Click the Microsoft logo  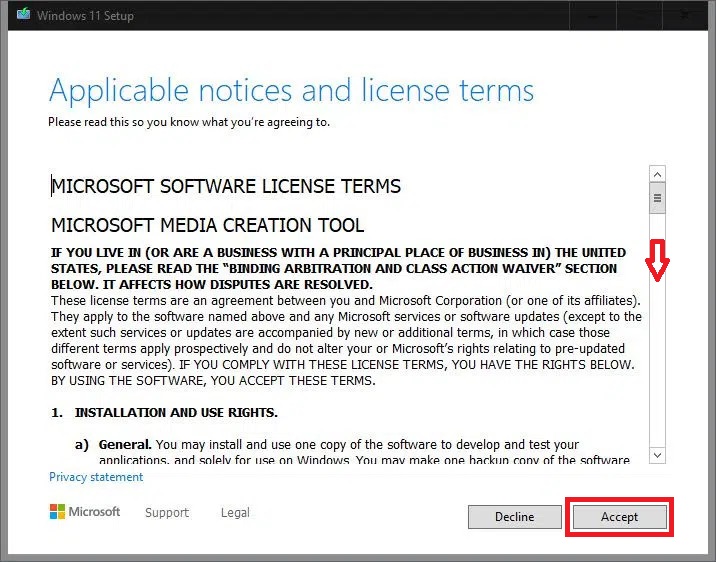pyautogui.click(x=85, y=512)
